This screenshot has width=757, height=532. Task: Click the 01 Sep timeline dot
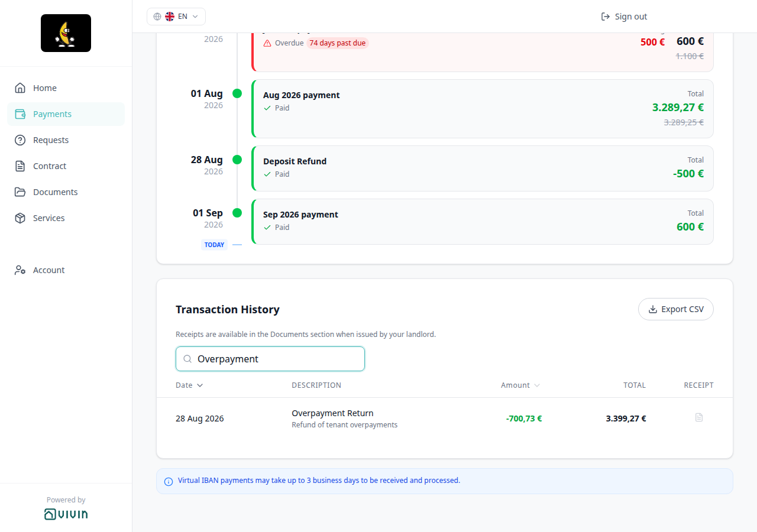(x=237, y=213)
